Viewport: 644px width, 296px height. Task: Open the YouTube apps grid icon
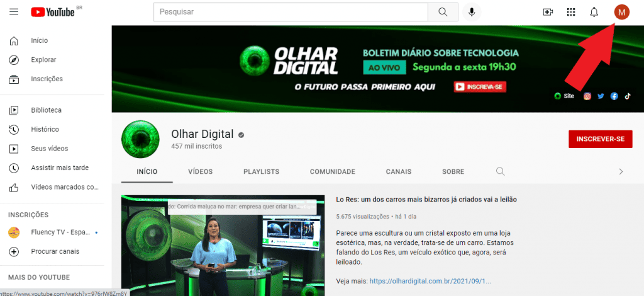(x=571, y=12)
